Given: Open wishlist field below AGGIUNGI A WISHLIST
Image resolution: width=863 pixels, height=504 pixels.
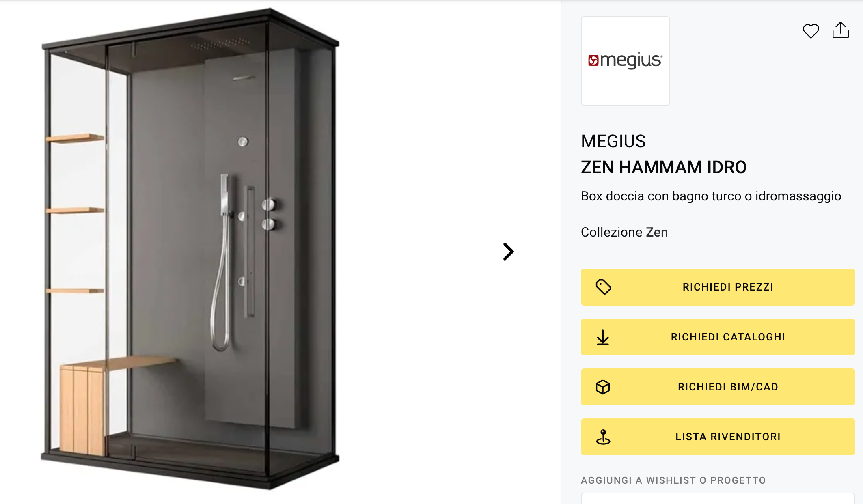Looking at the screenshot, I should (718, 499).
